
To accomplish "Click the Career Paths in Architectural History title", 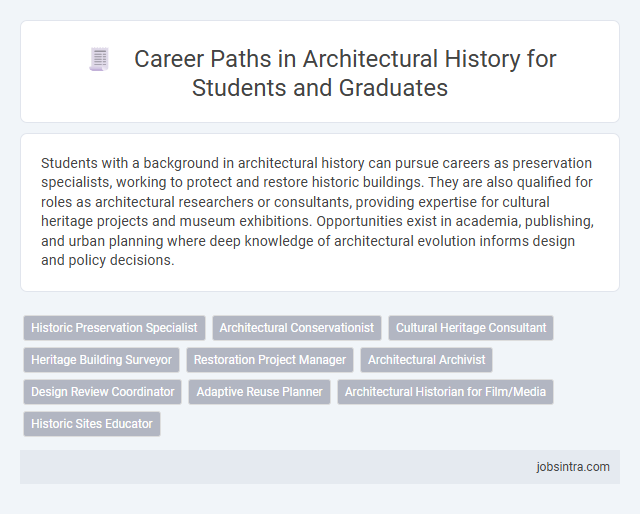I will [x=345, y=73].
